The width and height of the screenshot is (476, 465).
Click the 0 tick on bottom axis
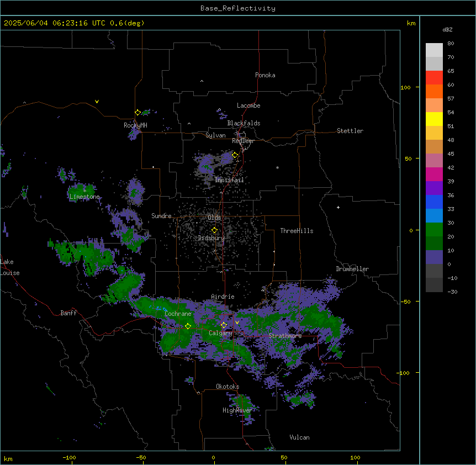click(x=213, y=457)
